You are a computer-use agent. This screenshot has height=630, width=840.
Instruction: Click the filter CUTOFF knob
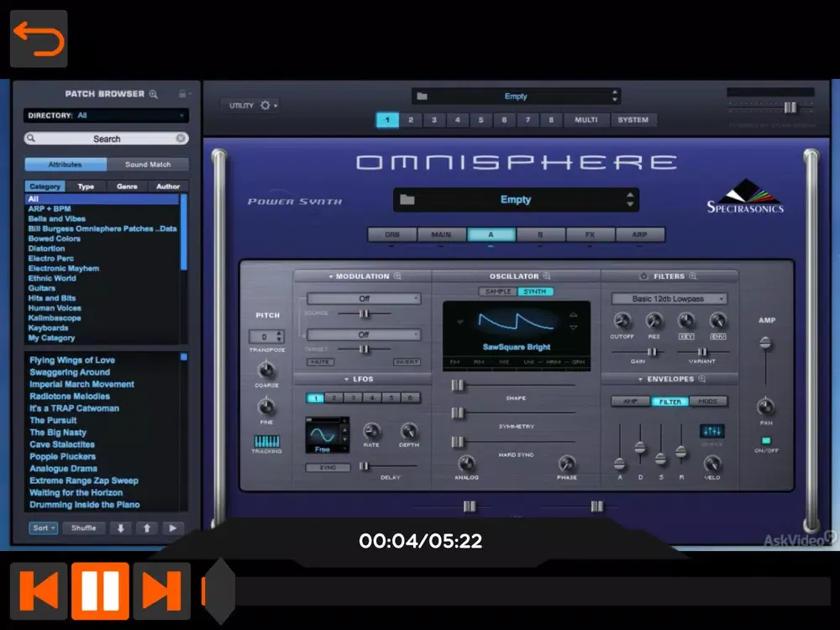pos(622,321)
